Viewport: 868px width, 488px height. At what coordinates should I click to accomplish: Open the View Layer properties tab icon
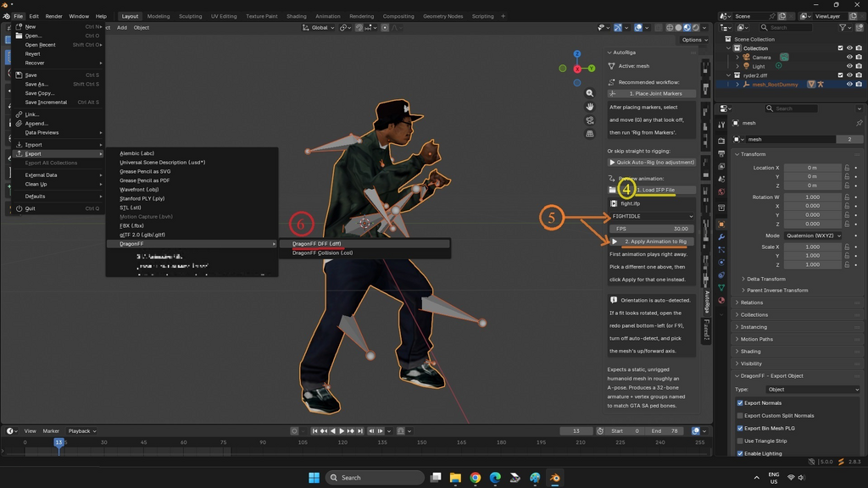721,167
